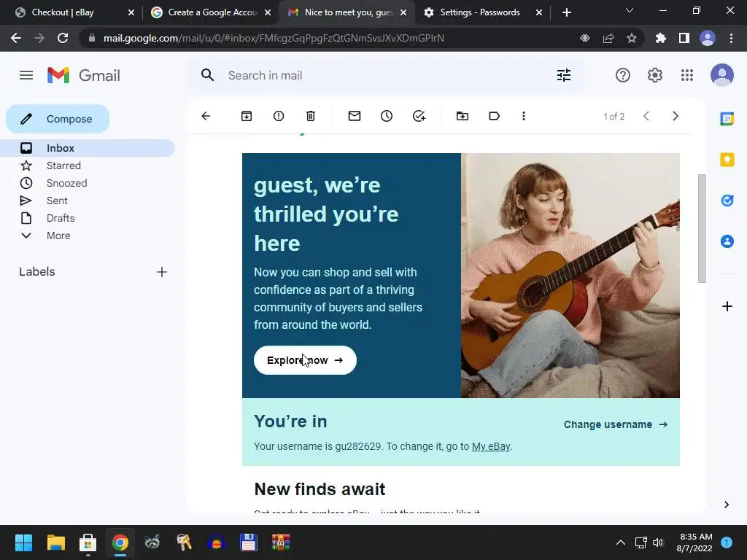Image resolution: width=747 pixels, height=560 pixels.
Task: Show hidden system tray icons
Action: click(621, 542)
